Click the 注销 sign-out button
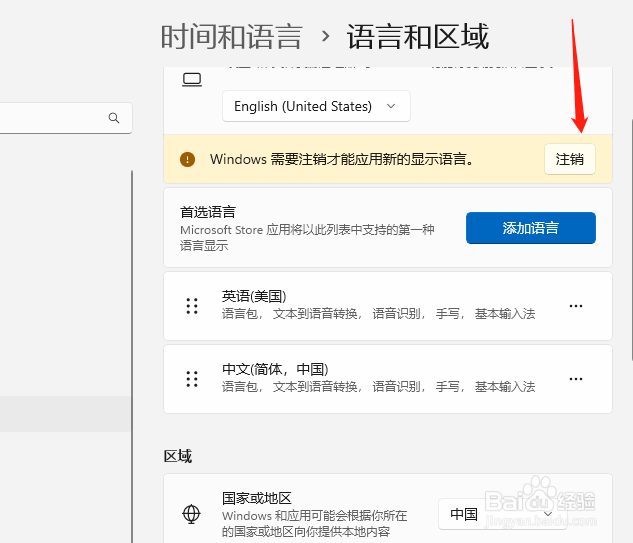The image size is (633, 543). (570, 159)
